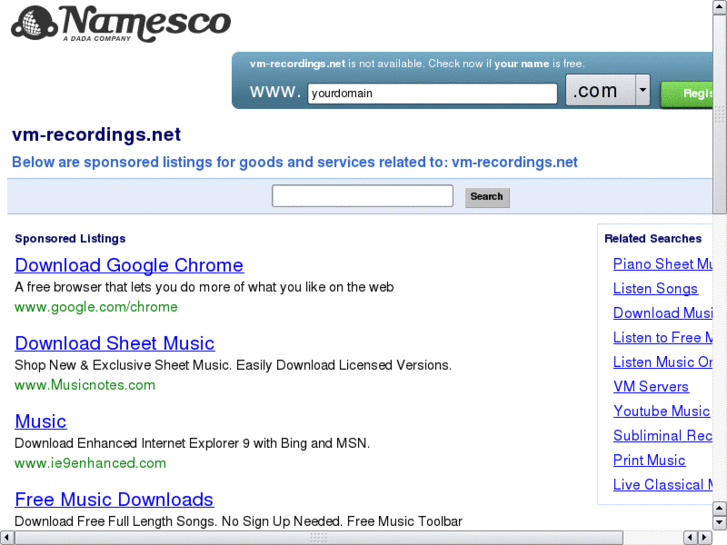Image resolution: width=727 pixels, height=545 pixels.
Task: Click the 'Related Searches' heading text
Action: [653, 238]
